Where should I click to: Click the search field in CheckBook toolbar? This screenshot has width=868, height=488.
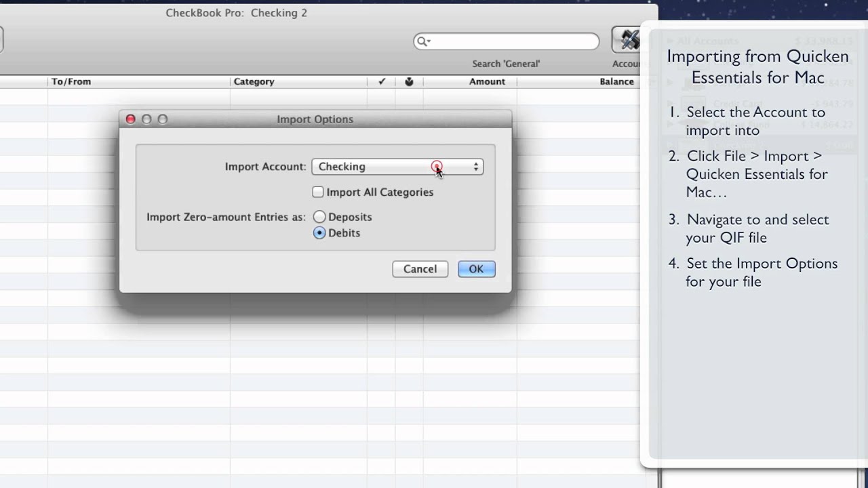click(506, 41)
